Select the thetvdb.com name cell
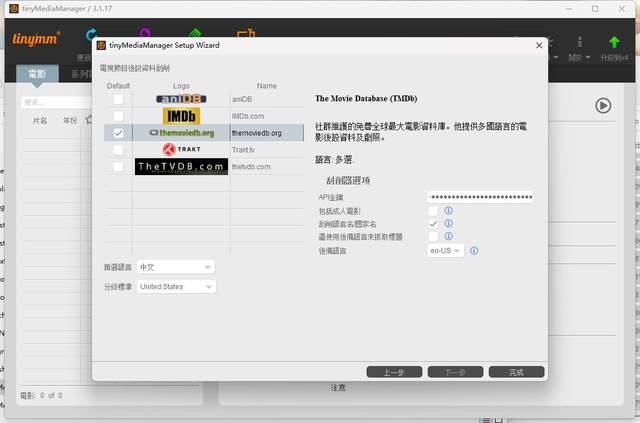 [267, 167]
